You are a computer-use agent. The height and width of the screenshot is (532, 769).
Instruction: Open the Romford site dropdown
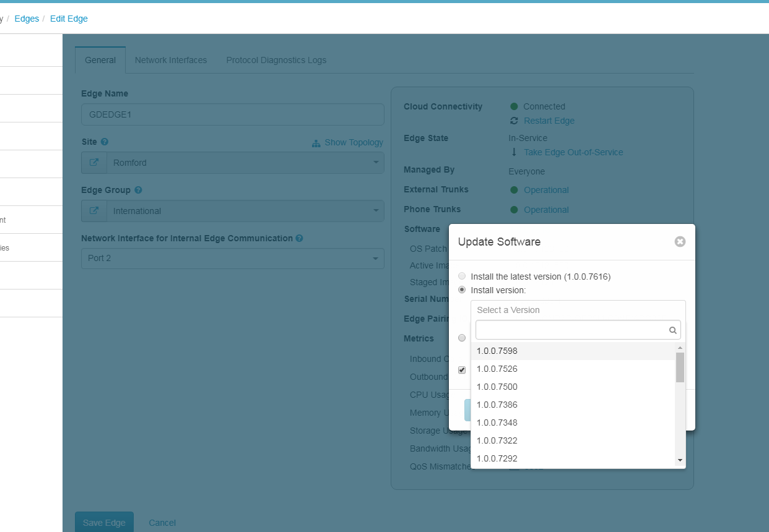pos(245,163)
